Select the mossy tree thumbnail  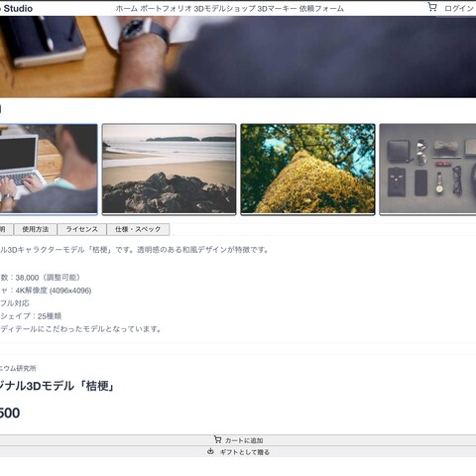(x=307, y=170)
